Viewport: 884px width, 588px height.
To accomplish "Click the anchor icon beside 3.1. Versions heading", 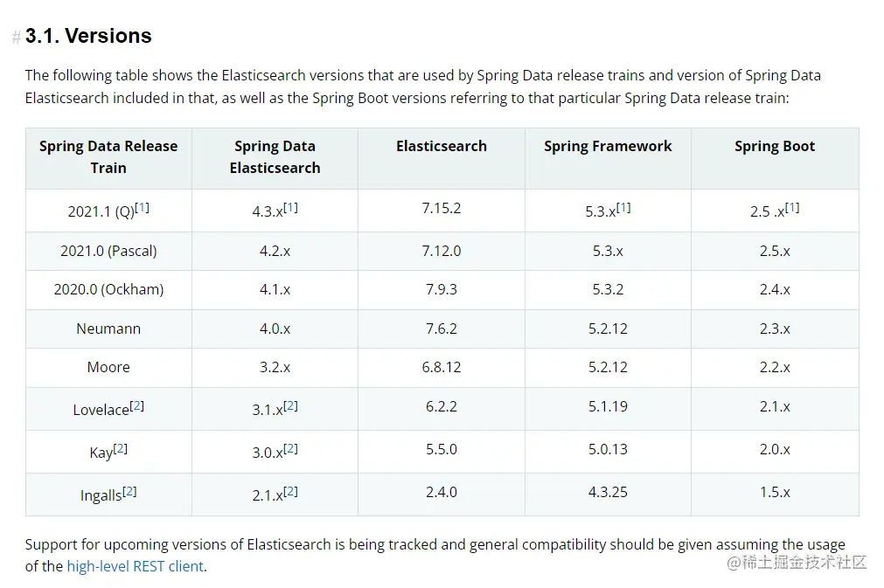I will 16,38.
